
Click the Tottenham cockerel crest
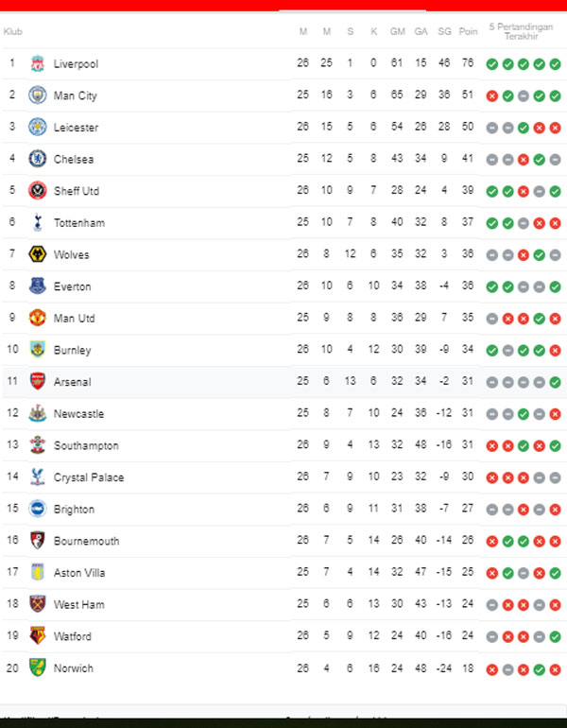pos(38,223)
